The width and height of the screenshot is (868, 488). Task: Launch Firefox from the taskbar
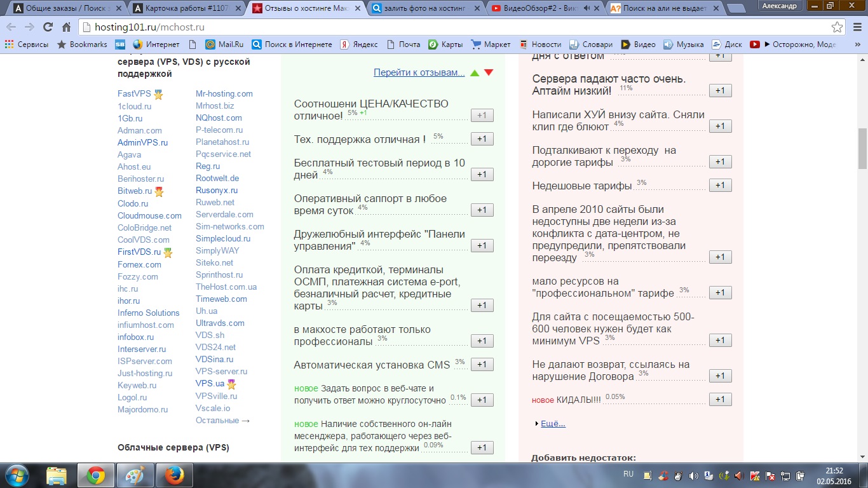173,475
